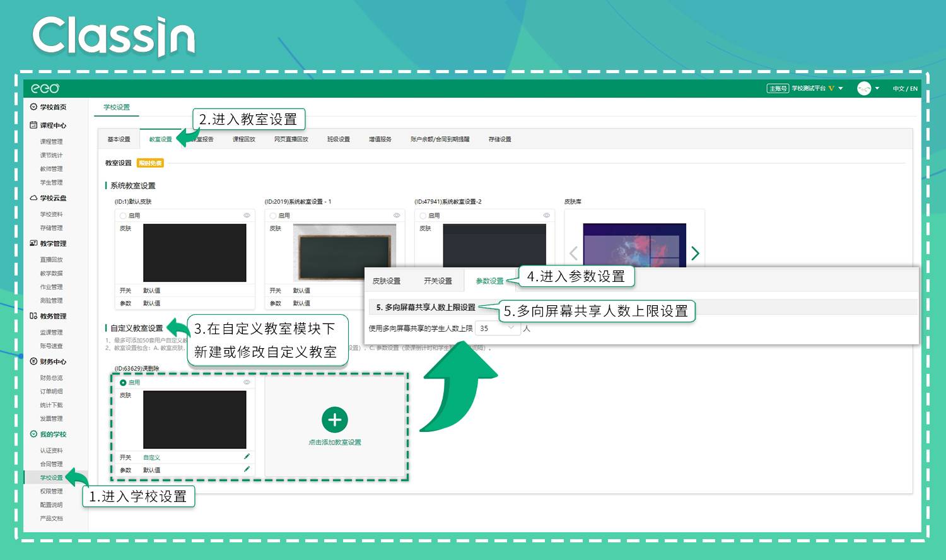Click the 皮肤库 galaxy skin thumbnail
This screenshot has height=560, width=946.
tap(634, 245)
